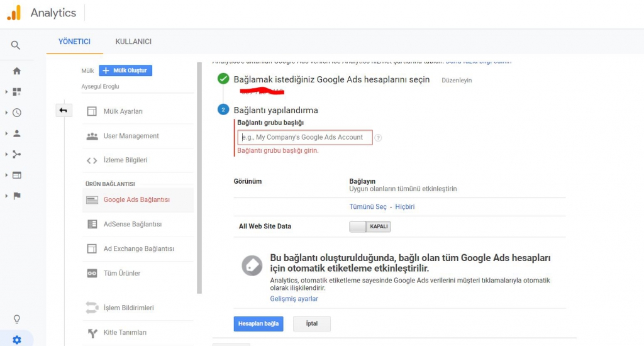Expand Customization section arrow
The width and height of the screenshot is (644, 346).
tap(6, 92)
